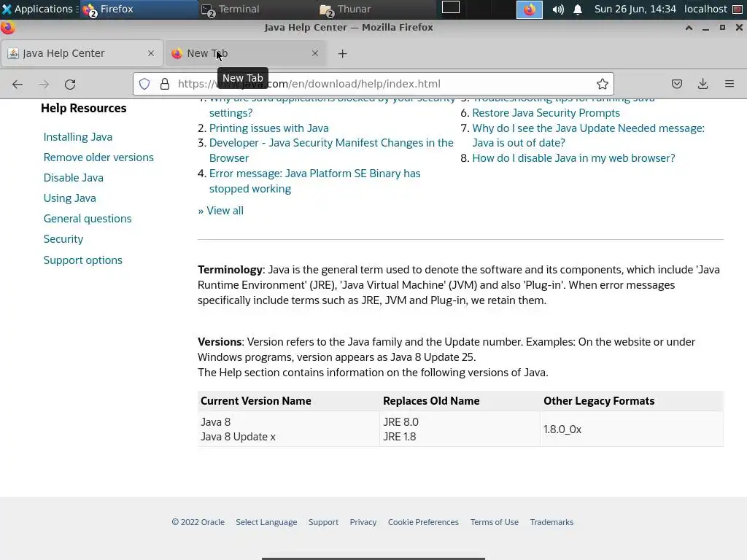Open the Security sidebar link

pyautogui.click(x=63, y=239)
